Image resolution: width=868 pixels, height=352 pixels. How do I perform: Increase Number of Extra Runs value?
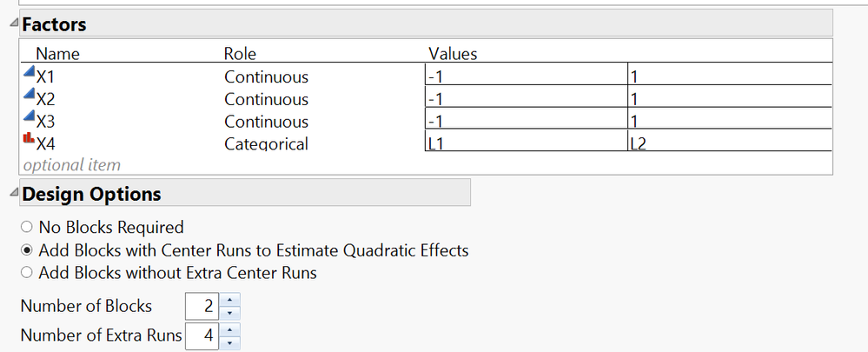click(229, 330)
